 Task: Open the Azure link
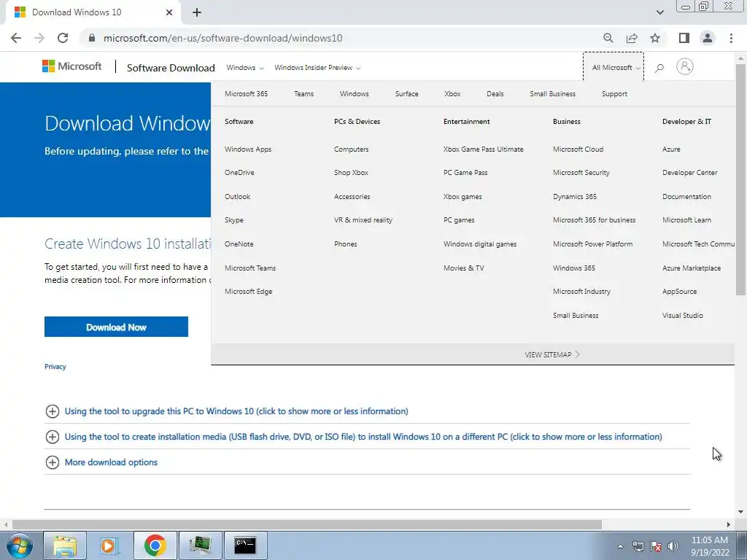(671, 149)
